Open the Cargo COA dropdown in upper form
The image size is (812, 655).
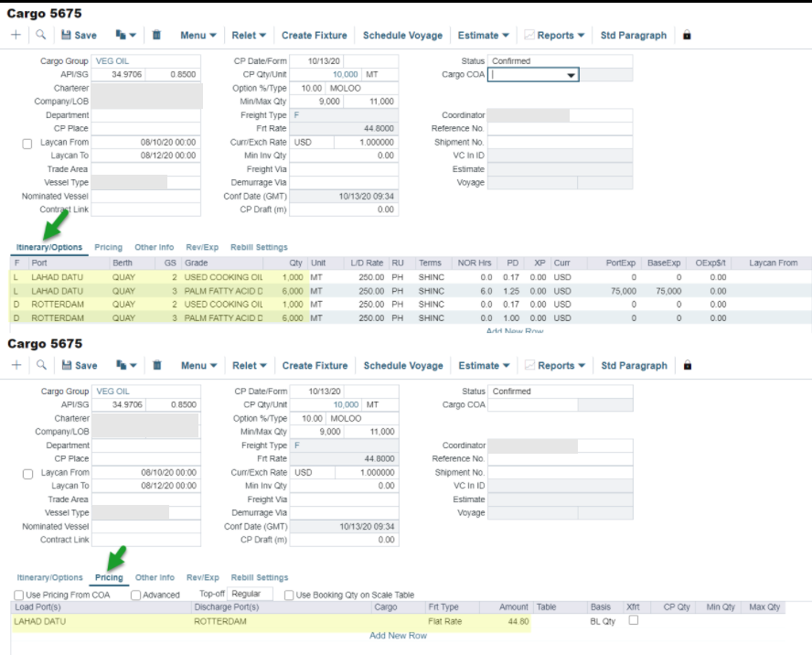pos(572,75)
